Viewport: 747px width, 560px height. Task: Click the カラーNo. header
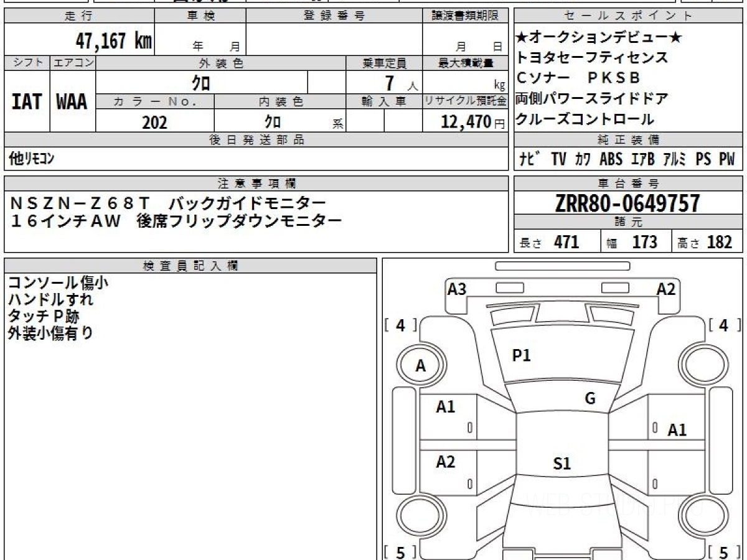tap(155, 101)
